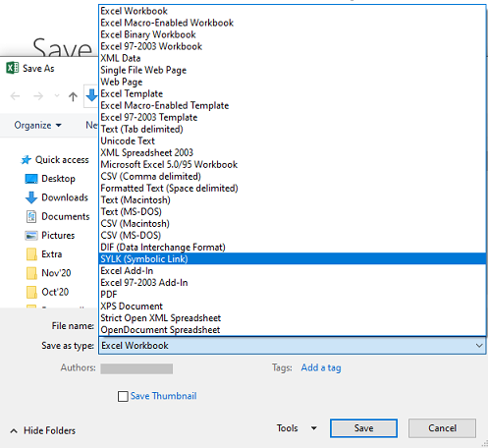
Task: Open Downloads folder icon in sidebar
Action: (31, 197)
